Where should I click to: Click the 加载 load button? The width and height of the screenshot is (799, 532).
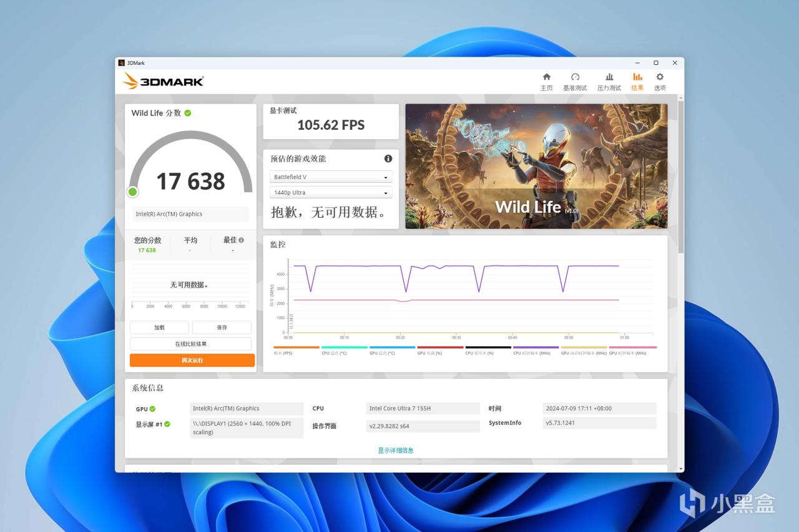(159, 327)
